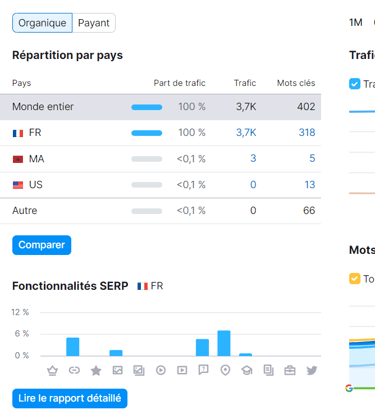375x419 pixels.
Task: Click the 6 % axis label
Action: click(22, 334)
